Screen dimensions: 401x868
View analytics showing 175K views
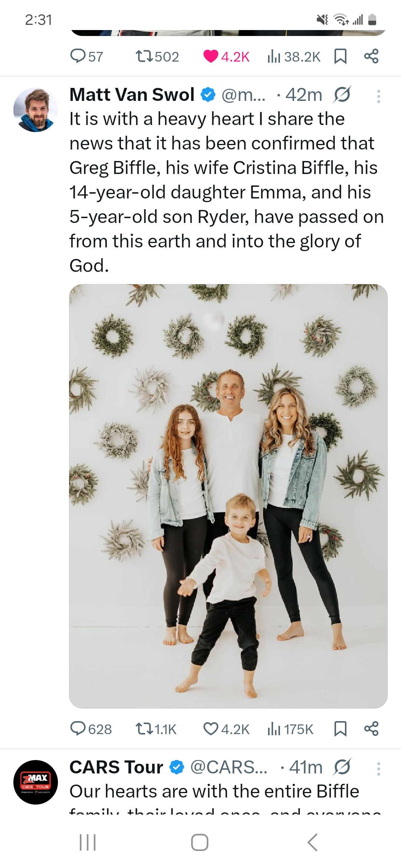[290, 729]
